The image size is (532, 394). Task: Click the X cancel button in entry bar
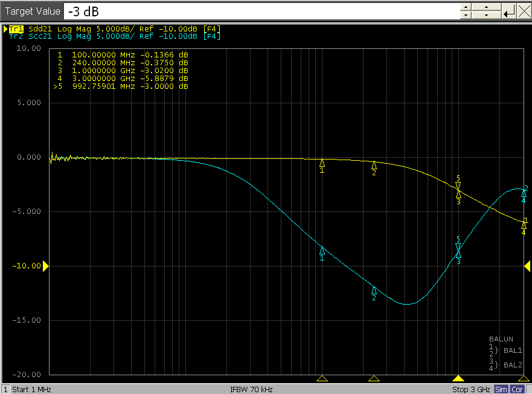524,11
